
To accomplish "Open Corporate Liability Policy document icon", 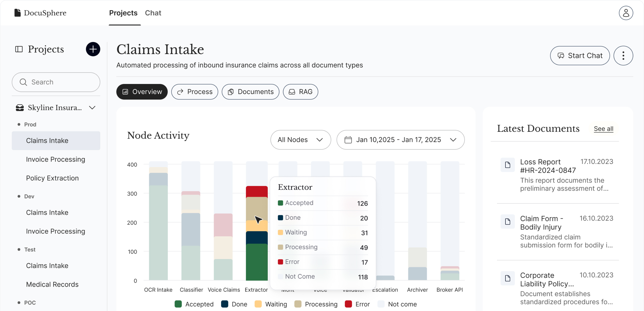I will [x=507, y=278].
